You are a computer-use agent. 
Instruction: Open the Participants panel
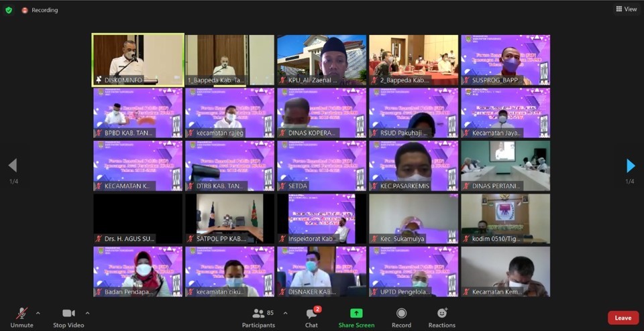point(259,318)
